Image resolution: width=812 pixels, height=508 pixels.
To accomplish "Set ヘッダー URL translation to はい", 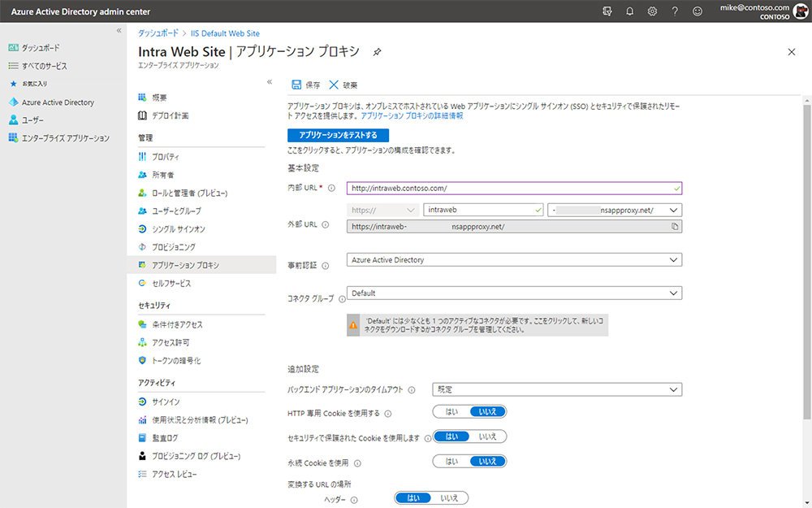I will pos(413,498).
